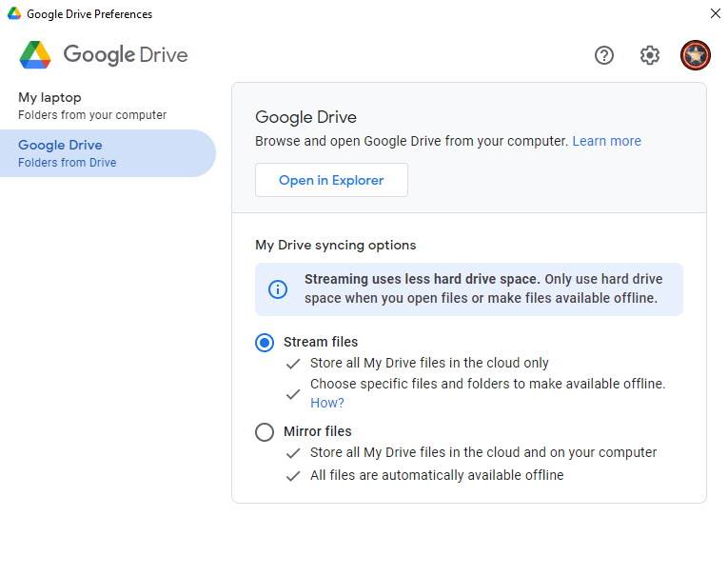Click the 'Stream files' label text
The height and width of the screenshot is (576, 728).
(x=321, y=343)
